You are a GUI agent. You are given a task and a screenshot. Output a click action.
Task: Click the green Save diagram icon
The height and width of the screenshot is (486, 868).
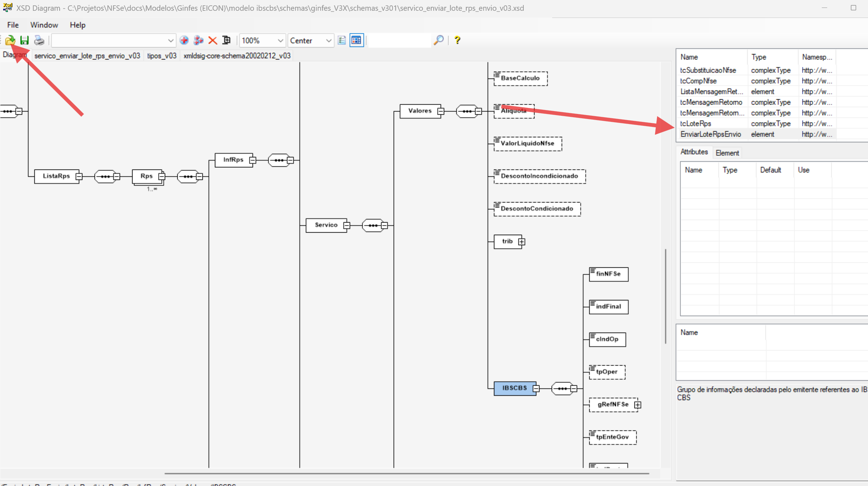pyautogui.click(x=24, y=40)
